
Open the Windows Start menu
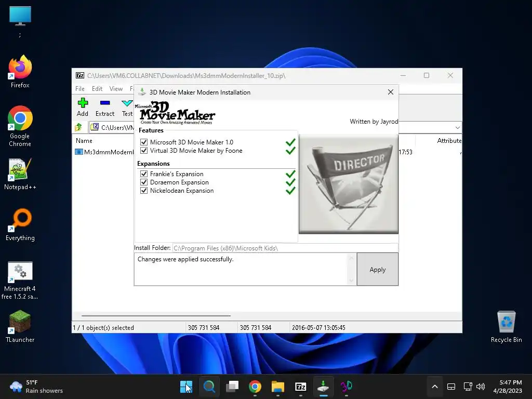tap(186, 387)
